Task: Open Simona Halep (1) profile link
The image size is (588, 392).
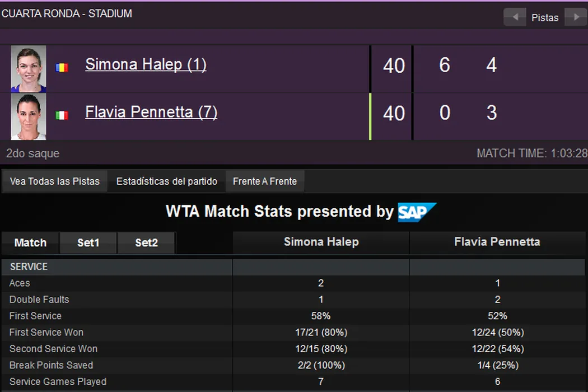Action: click(x=146, y=64)
